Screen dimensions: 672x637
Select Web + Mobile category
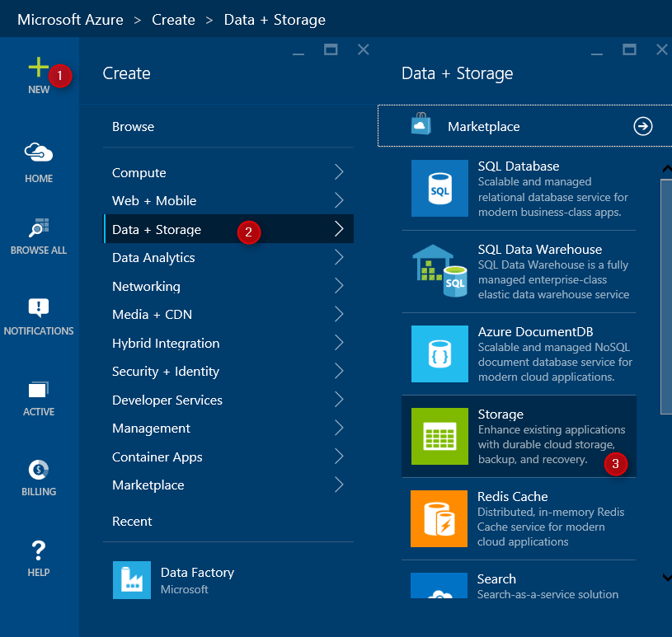tap(228, 200)
